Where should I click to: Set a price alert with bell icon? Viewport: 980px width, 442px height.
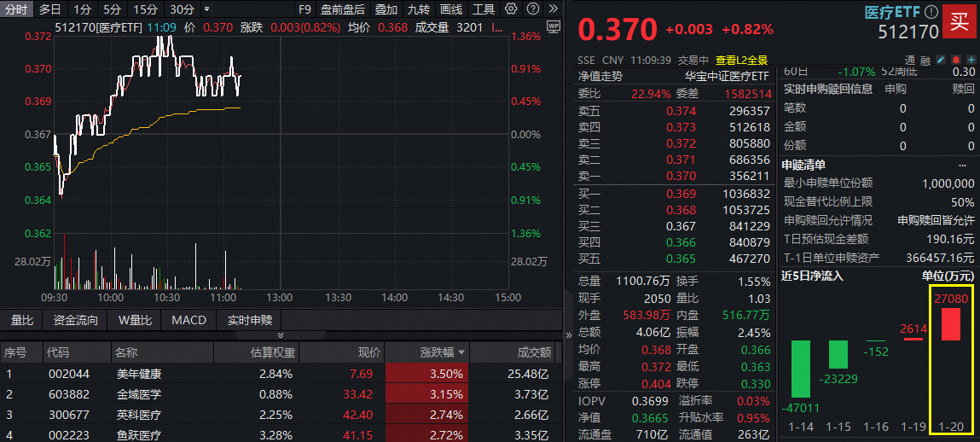954,60
